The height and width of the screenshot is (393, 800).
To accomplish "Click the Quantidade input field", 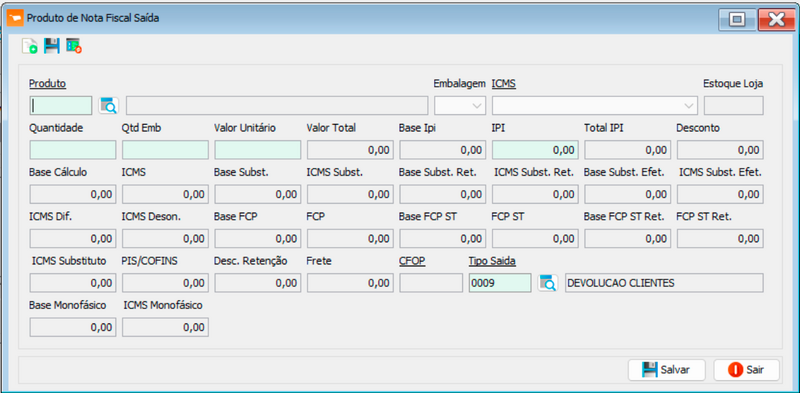I will (73, 150).
